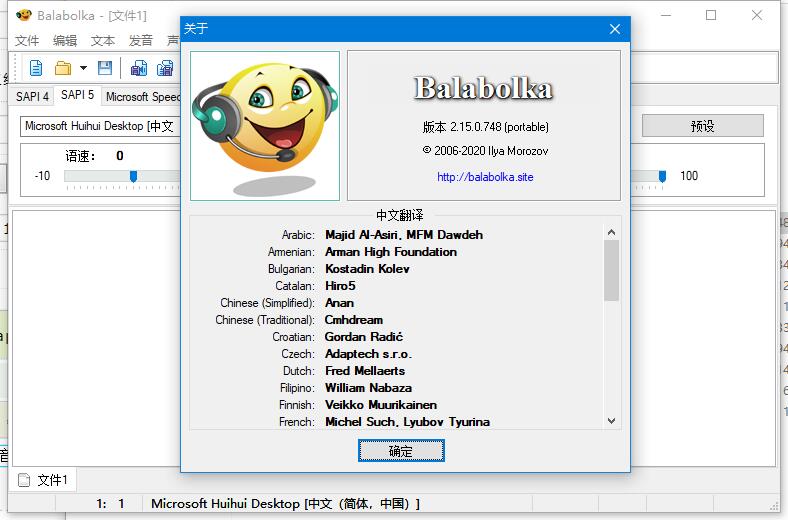Expand the Open folder dropdown arrow
The width and height of the screenshot is (788, 520).
coord(83,68)
